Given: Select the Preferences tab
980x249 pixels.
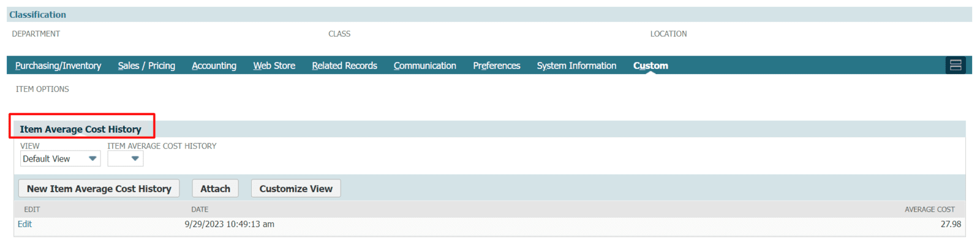Looking at the screenshot, I should tap(496, 65).
